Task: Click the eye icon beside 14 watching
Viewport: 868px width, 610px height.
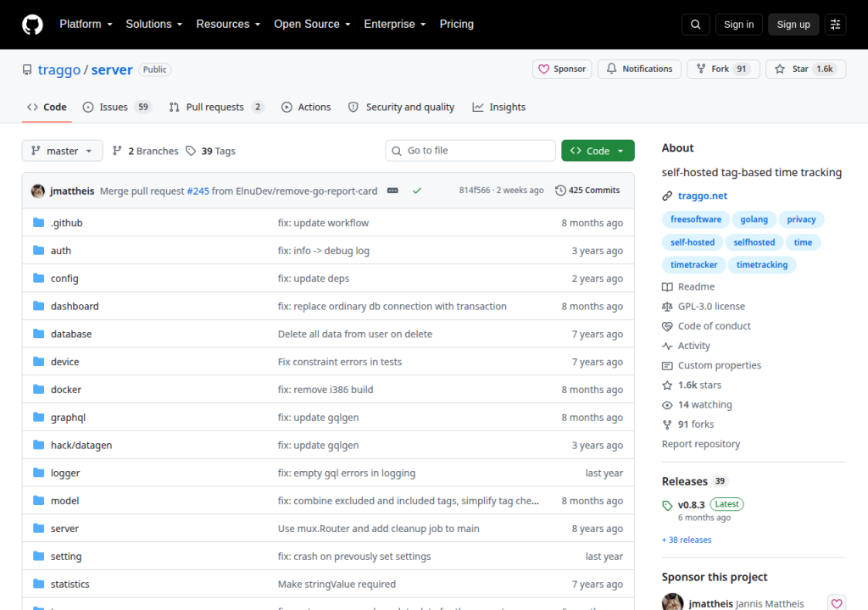Action: coord(667,405)
